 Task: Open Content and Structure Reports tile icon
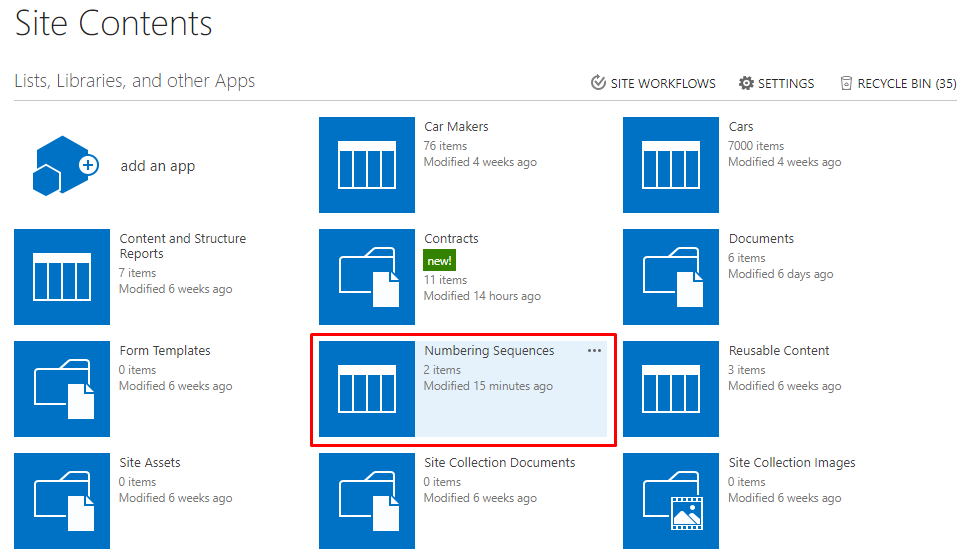click(62, 277)
